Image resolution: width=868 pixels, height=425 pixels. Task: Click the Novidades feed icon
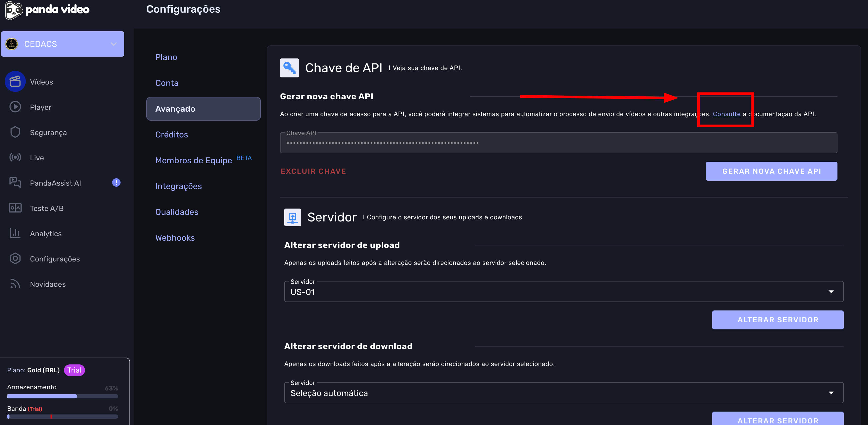pos(15,284)
